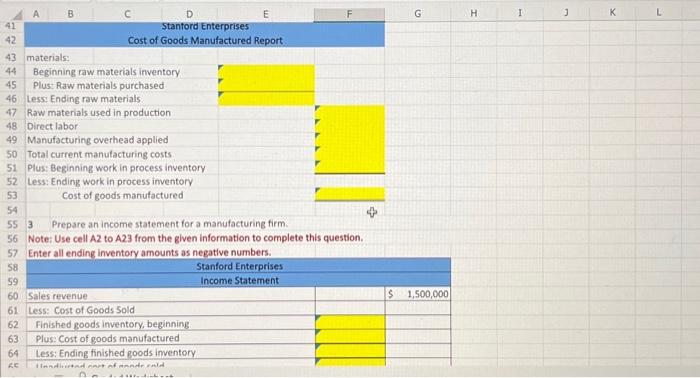This screenshot has height=378, width=700.
Task: Select row 47 header
Action: [x=11, y=112]
